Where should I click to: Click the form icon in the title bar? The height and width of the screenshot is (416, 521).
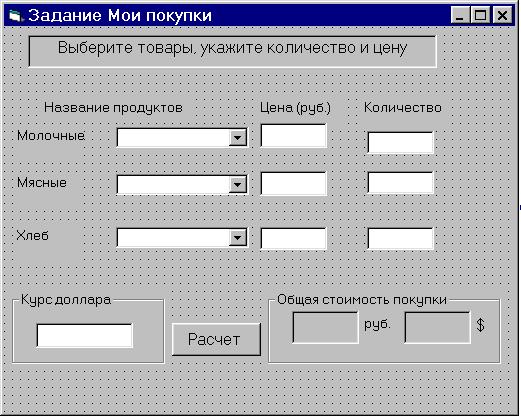coord(15,15)
